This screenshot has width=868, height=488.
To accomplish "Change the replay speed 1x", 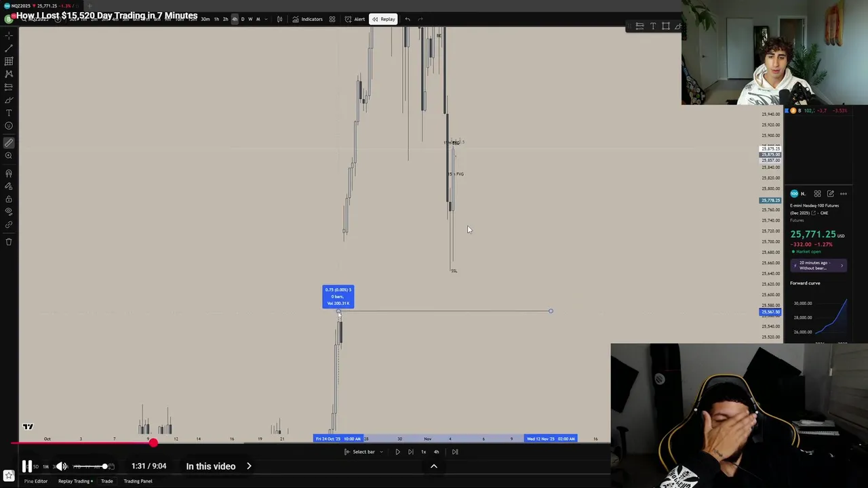I will pyautogui.click(x=423, y=451).
